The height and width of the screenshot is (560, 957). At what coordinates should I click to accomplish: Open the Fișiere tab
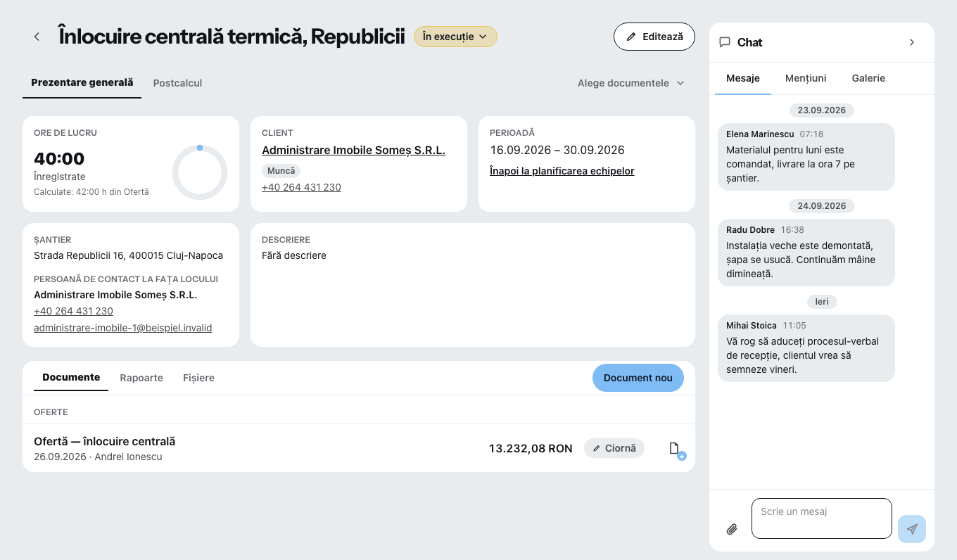coord(198,378)
